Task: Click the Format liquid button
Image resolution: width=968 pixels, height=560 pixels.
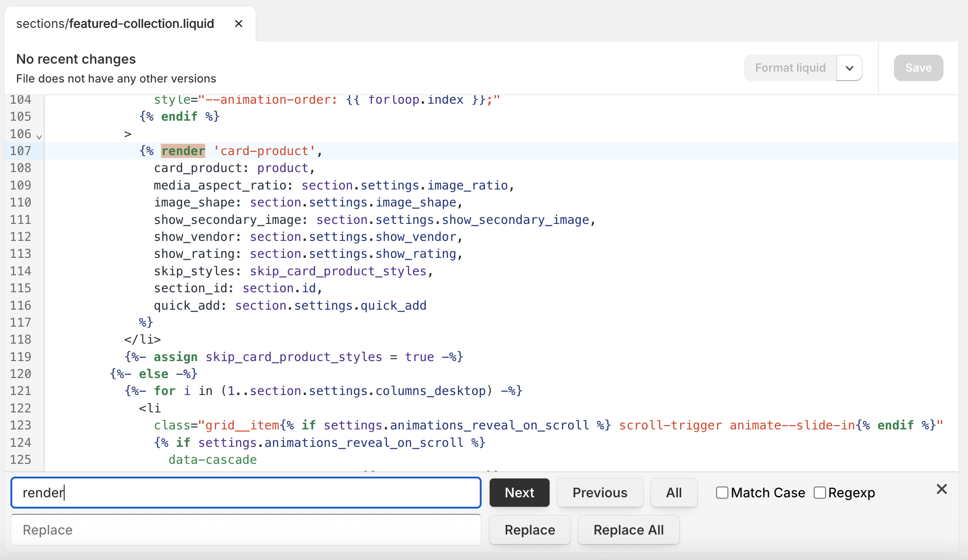Action: (790, 68)
